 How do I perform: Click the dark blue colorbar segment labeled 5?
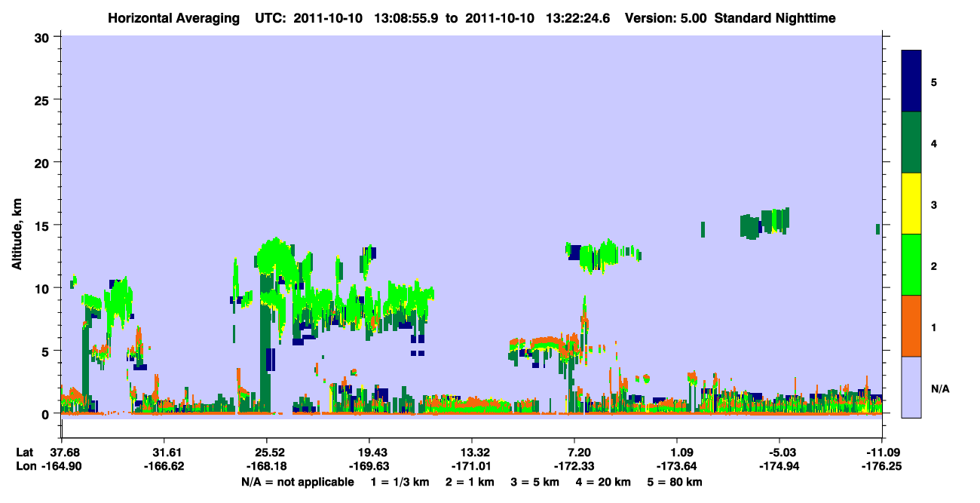pyautogui.click(x=911, y=81)
